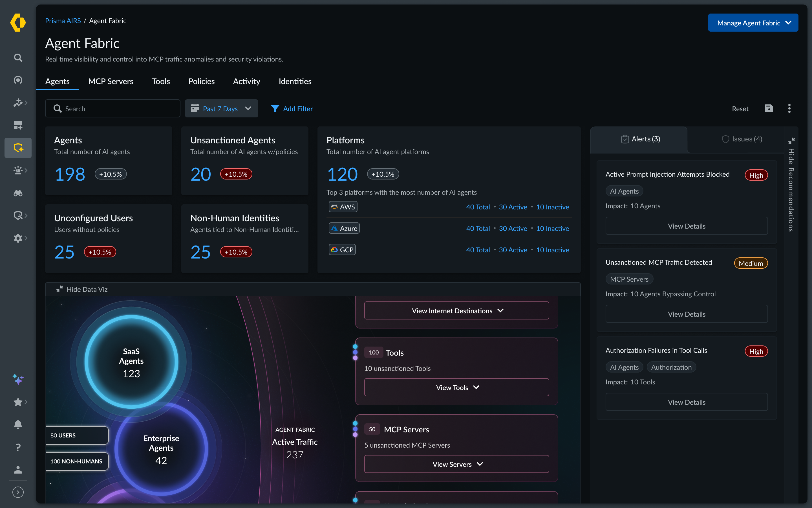View Details for Prompt Injection alert

click(x=687, y=226)
